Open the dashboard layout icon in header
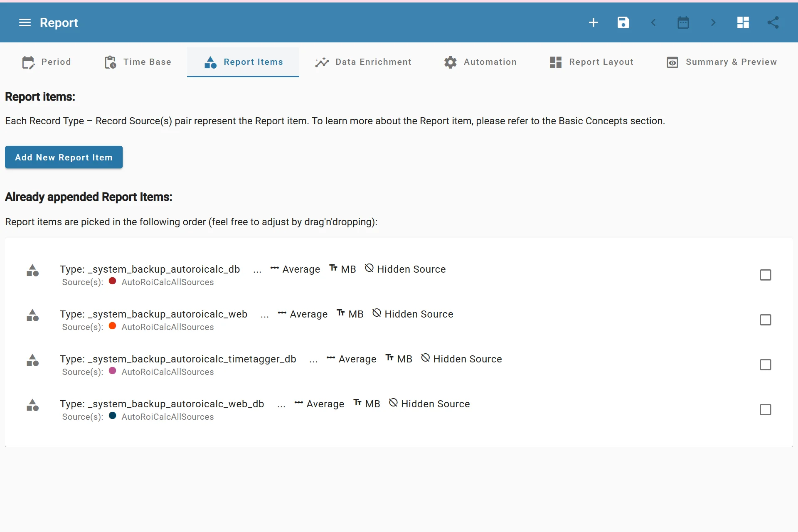Image resolution: width=798 pixels, height=532 pixels. [743, 22]
